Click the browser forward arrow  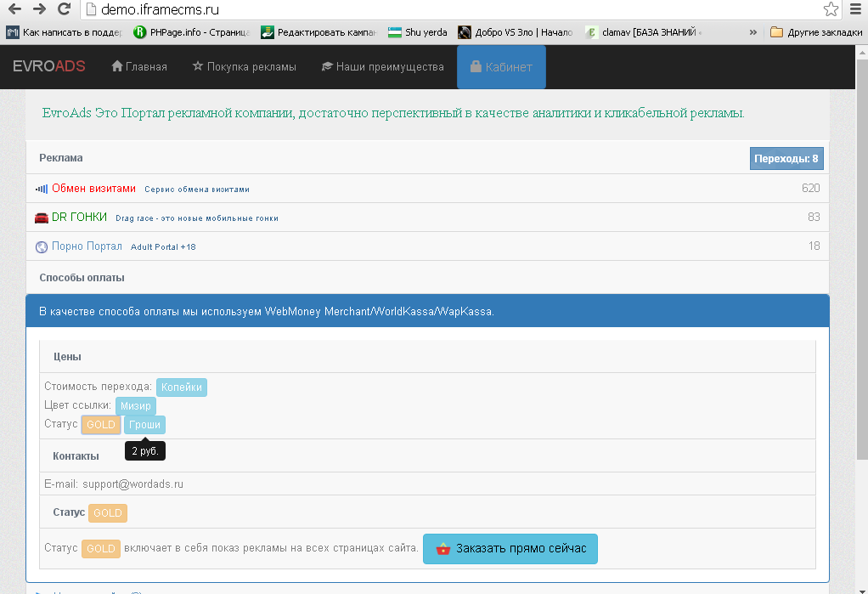click(39, 9)
